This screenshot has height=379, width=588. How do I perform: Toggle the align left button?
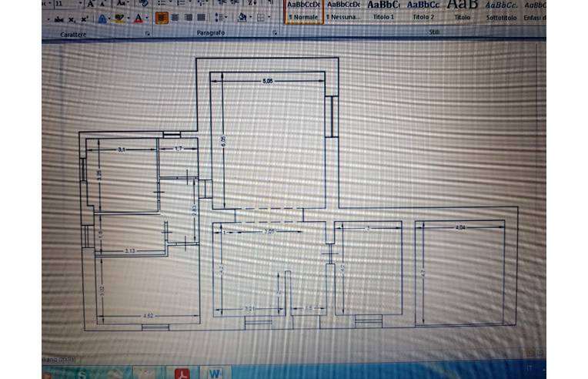coord(162,17)
